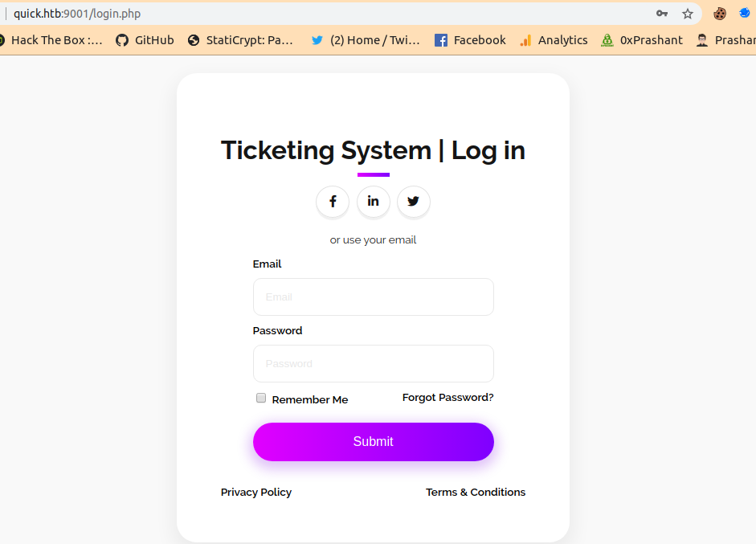
Task: Select the Facebook login icon
Action: [x=333, y=202]
